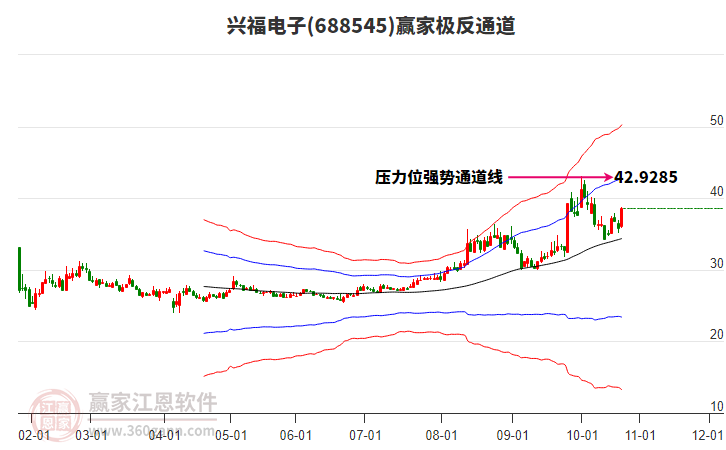
Task: Click the x-axis date 10-01
Action: pos(582,435)
